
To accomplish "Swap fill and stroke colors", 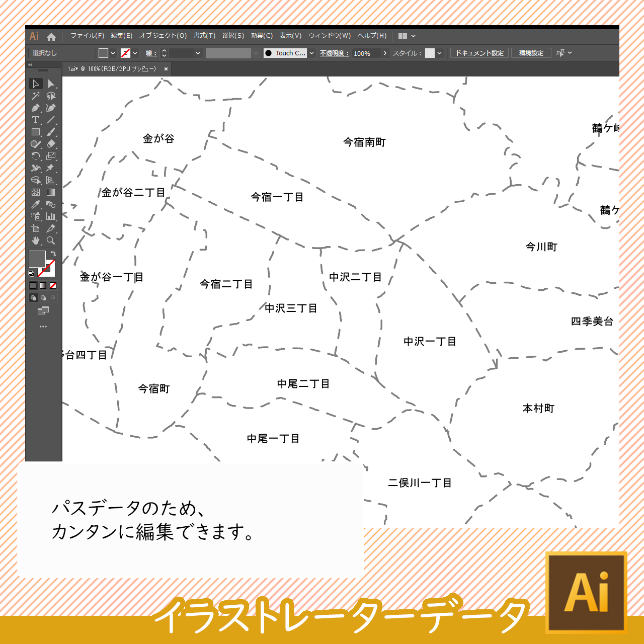I will coord(53,254).
